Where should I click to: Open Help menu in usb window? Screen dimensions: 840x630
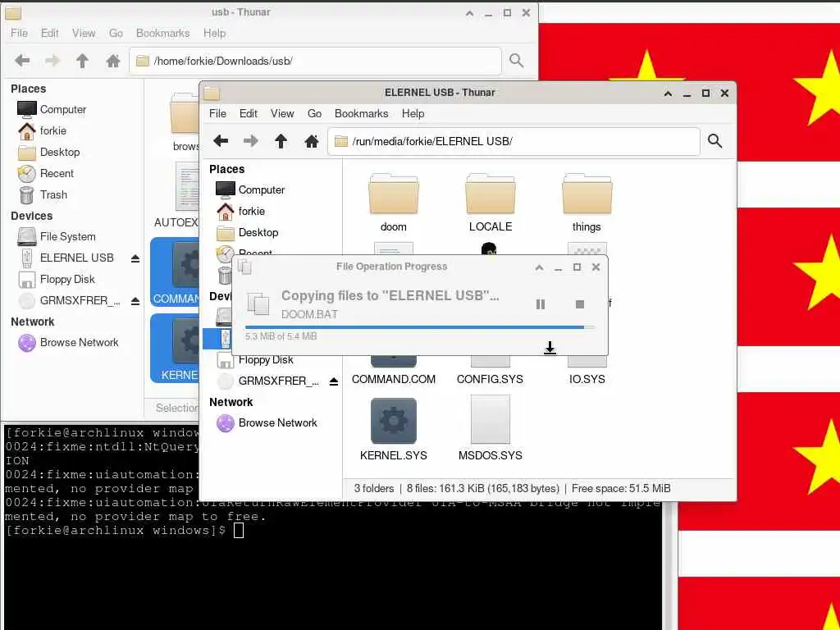(214, 33)
